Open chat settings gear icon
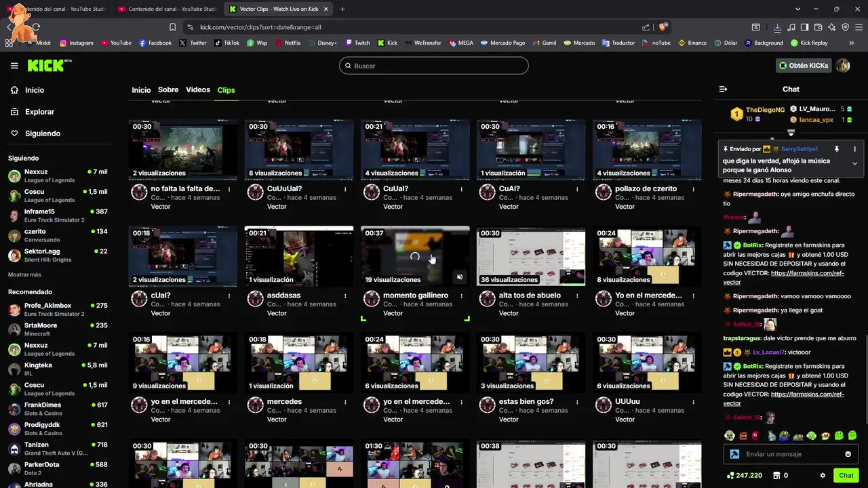868x488 pixels. [823, 476]
